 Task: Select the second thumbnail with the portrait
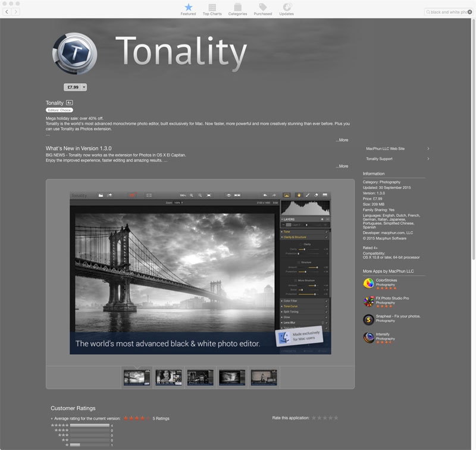point(168,377)
